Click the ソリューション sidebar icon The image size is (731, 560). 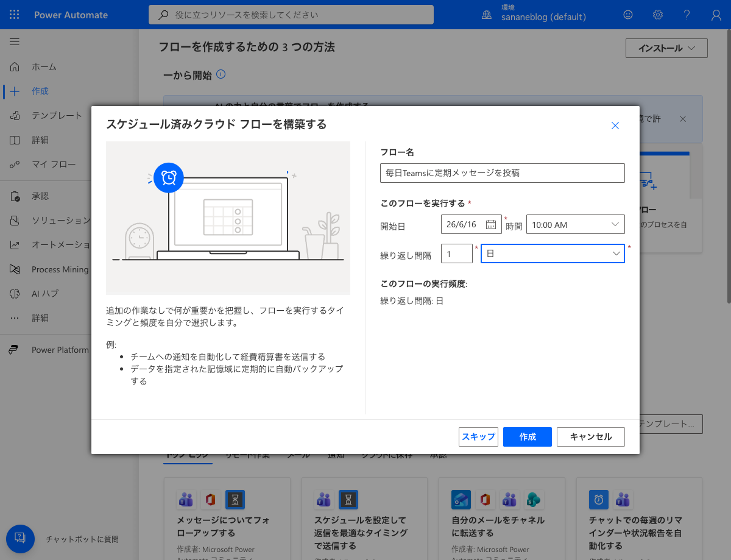tap(15, 221)
